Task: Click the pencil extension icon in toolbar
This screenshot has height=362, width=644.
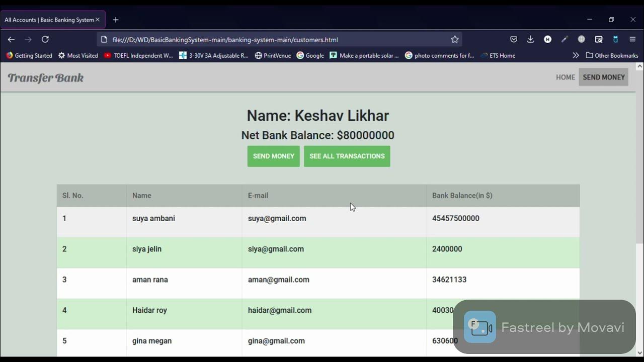Action: [565, 39]
